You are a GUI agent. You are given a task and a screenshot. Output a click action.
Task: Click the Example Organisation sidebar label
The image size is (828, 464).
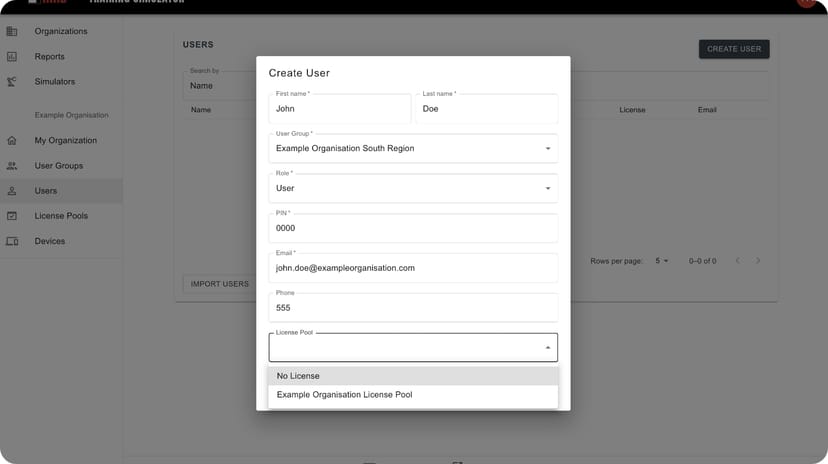point(71,115)
